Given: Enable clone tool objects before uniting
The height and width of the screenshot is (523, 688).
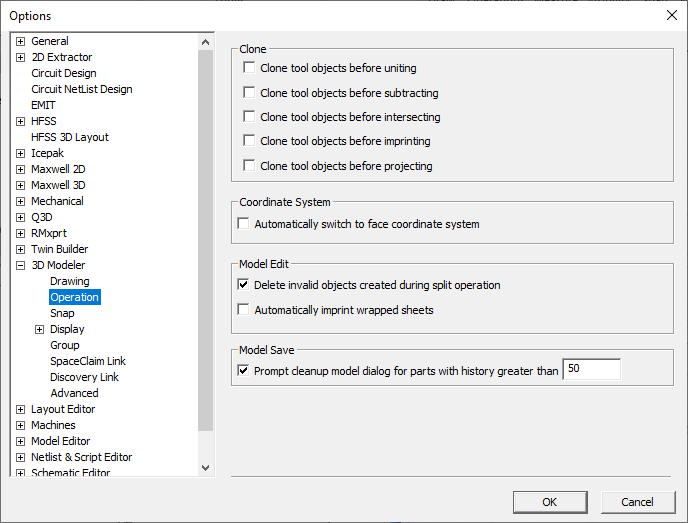Looking at the screenshot, I should pyautogui.click(x=249, y=68).
